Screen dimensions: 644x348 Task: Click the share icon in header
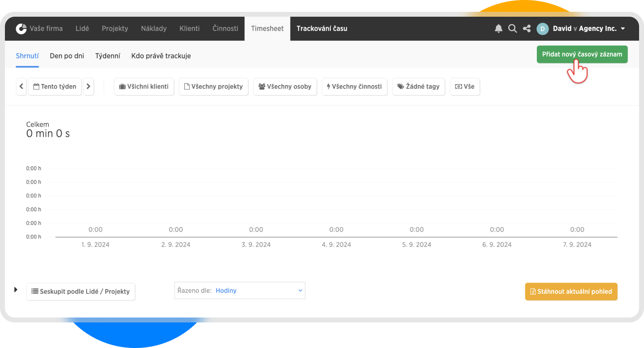[527, 29]
